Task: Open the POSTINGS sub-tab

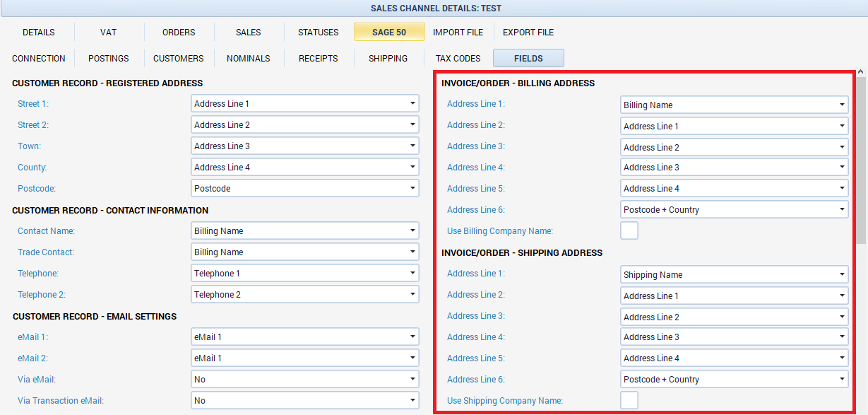Action: [x=109, y=58]
